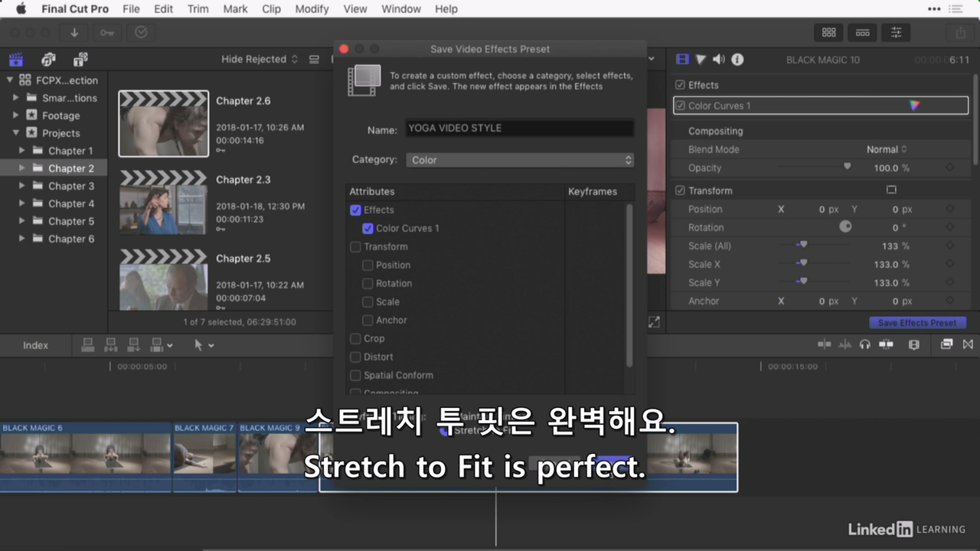Toggle clip skimming icon in timeline
Image resolution: width=980 pixels, height=551 pixels.
(x=825, y=344)
